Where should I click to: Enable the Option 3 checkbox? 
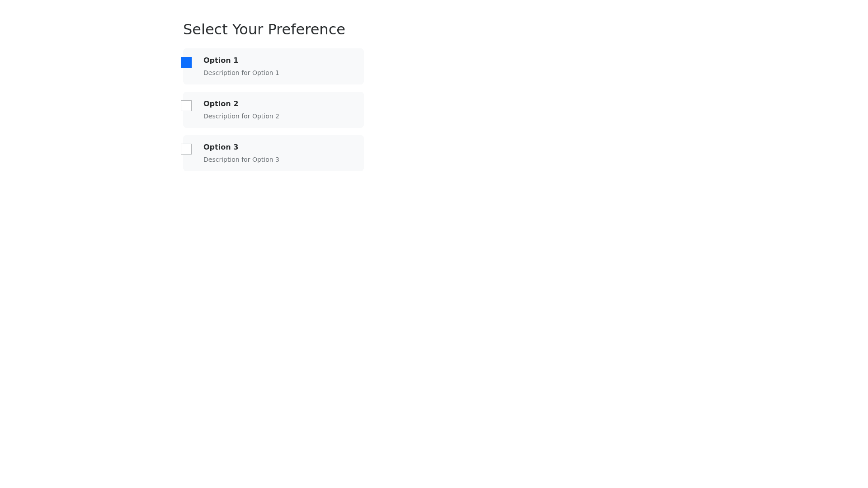pos(186,149)
